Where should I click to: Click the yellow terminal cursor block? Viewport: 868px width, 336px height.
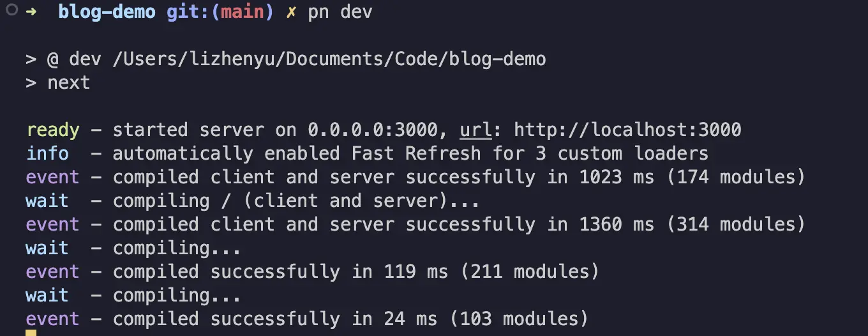click(31, 333)
